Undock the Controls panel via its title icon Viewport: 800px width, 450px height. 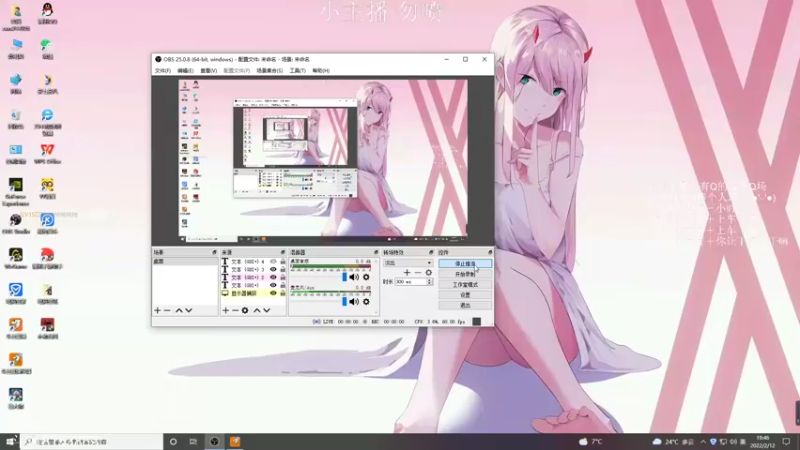[x=490, y=253]
